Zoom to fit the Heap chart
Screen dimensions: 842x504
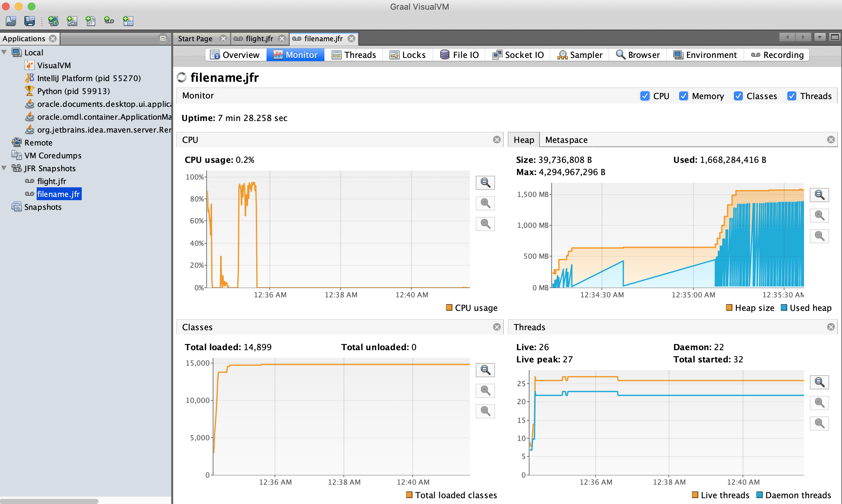(x=819, y=195)
